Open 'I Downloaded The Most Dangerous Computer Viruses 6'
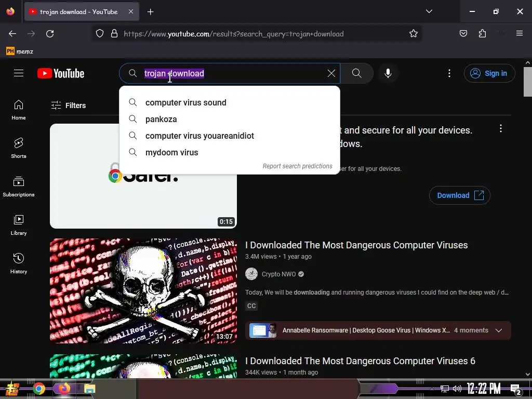The width and height of the screenshot is (532, 399). click(x=360, y=361)
